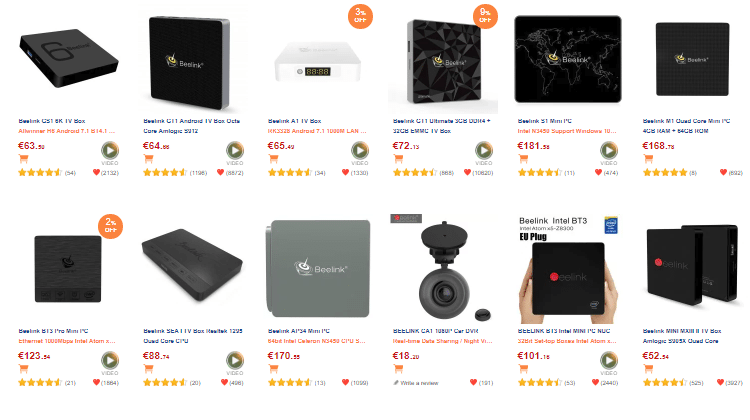Add Beelink GT1 Android TV Box to cart
Screen dimensions: 750x420
click(148, 158)
